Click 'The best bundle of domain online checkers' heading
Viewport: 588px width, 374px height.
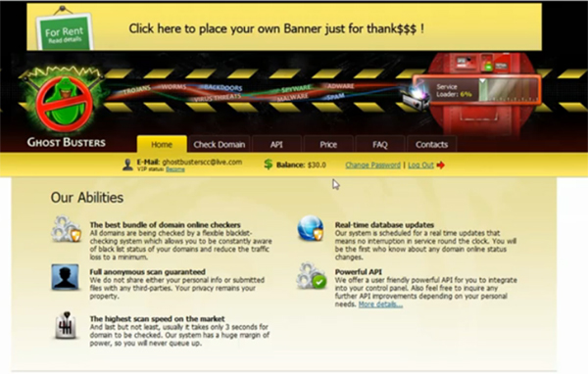pyautogui.click(x=165, y=225)
